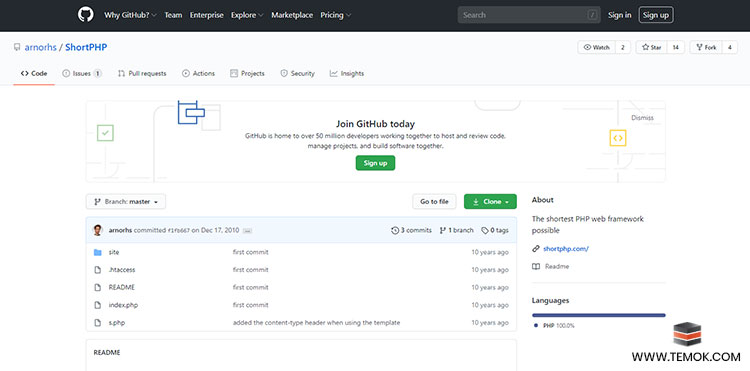
Task: Click the repository icon beside arnorhs
Action: pos(17,47)
